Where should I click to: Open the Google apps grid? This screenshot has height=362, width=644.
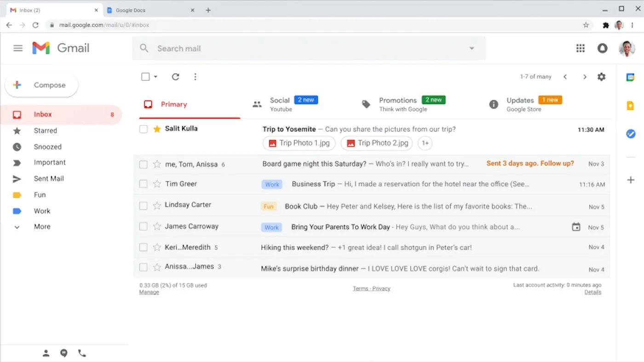[x=580, y=48]
